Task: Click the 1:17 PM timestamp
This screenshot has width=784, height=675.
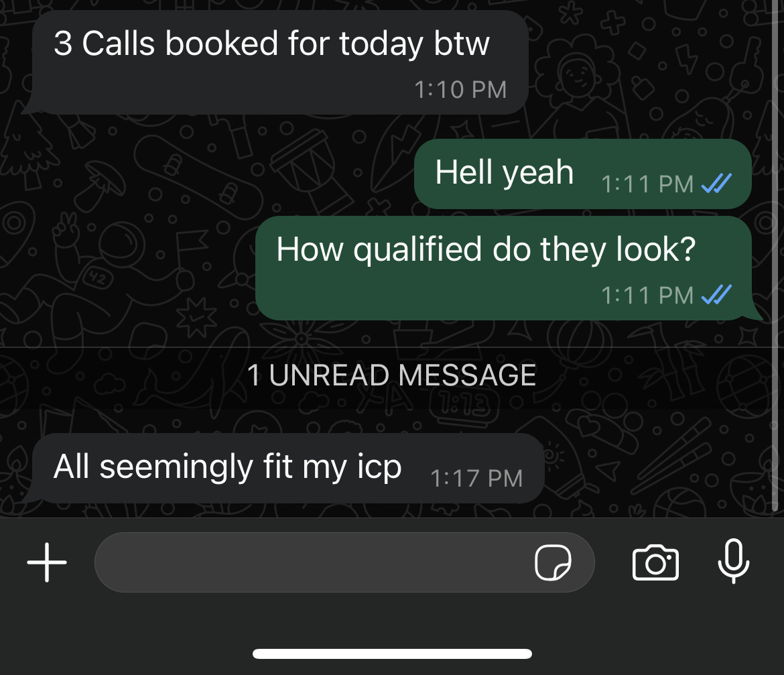Action: pyautogui.click(x=476, y=479)
